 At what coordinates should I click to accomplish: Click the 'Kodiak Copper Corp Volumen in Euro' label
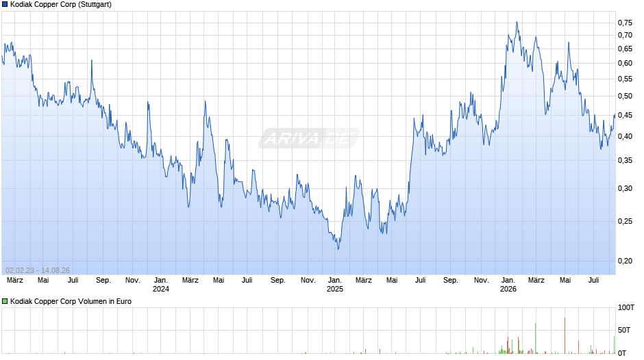click(x=71, y=301)
